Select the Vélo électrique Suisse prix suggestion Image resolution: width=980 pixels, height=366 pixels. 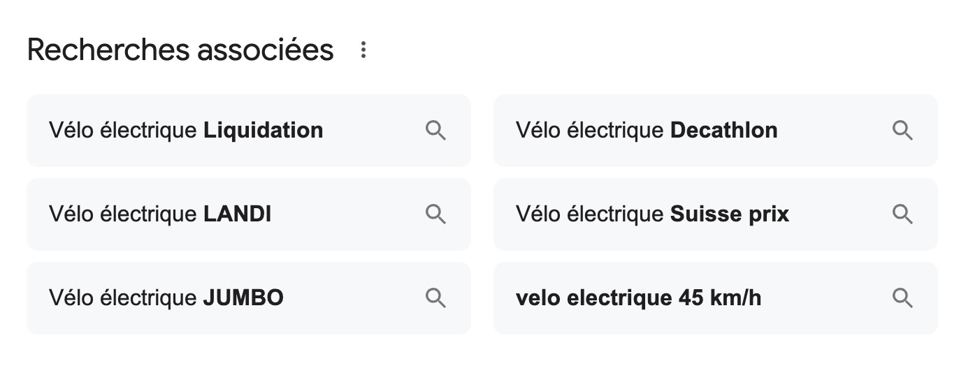(x=716, y=214)
